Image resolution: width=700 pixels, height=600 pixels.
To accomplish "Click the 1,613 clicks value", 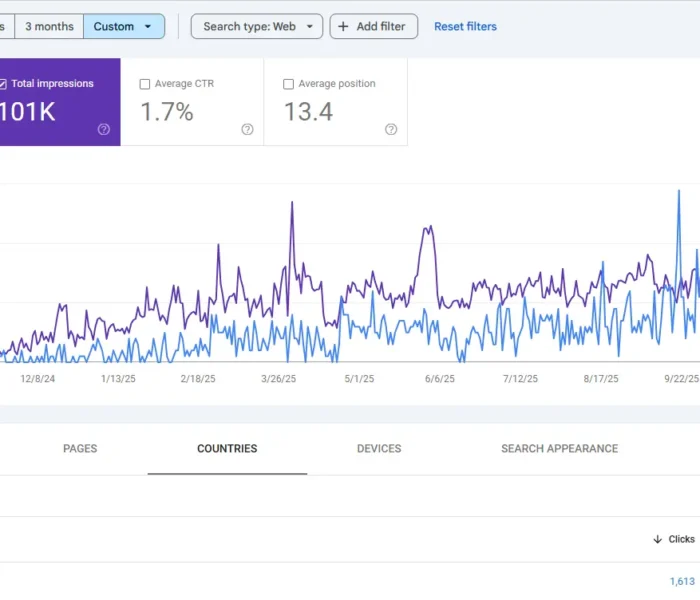I will [x=681, y=581].
